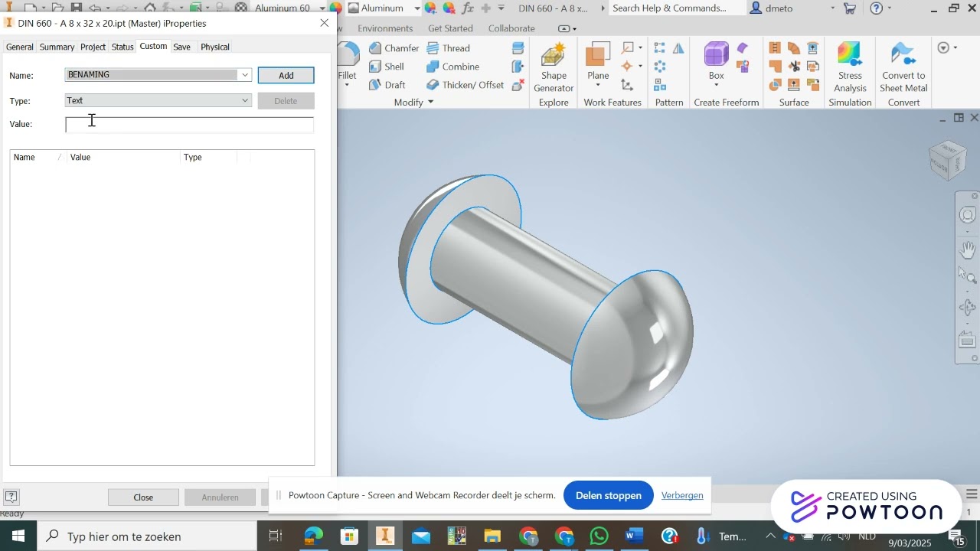Select the Delete Face tool
Image resolution: width=980 pixels, height=551 pixels.
[x=518, y=85]
